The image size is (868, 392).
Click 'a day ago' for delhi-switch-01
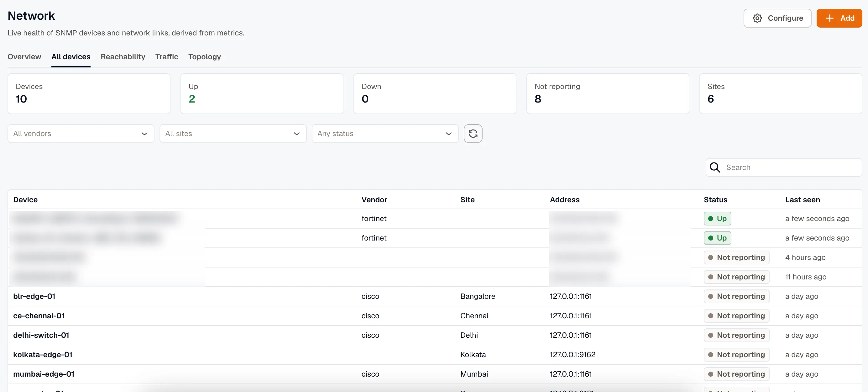coord(801,335)
